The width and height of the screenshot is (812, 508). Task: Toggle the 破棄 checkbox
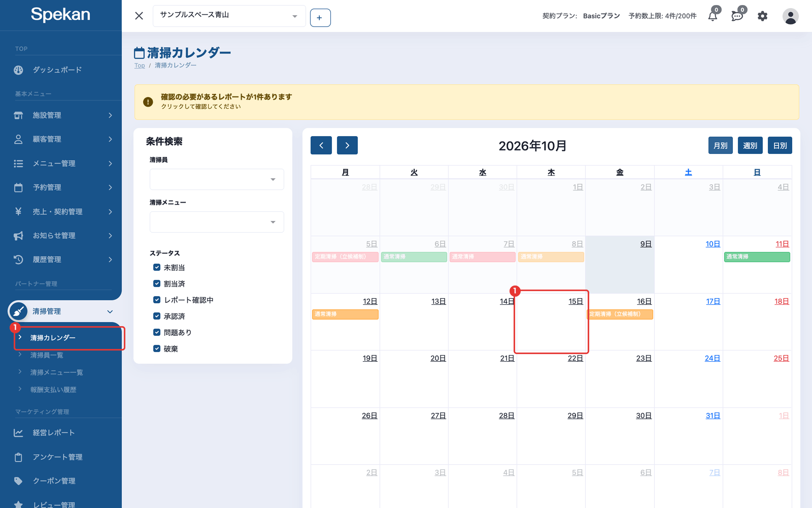(157, 348)
